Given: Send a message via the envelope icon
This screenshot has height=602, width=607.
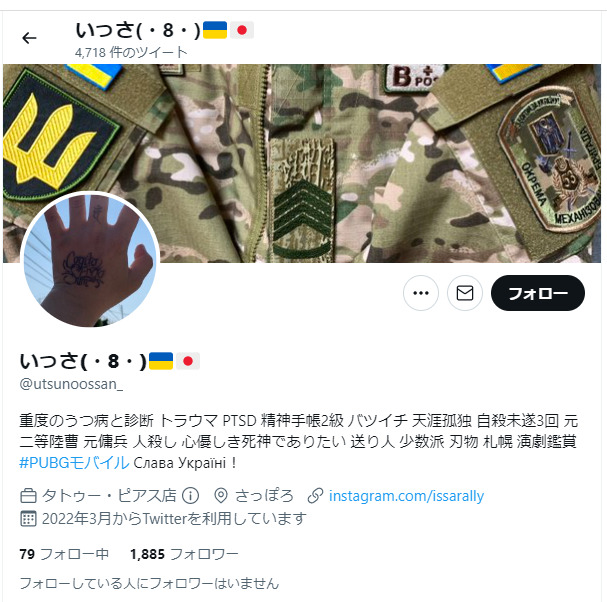Looking at the screenshot, I should (x=465, y=293).
